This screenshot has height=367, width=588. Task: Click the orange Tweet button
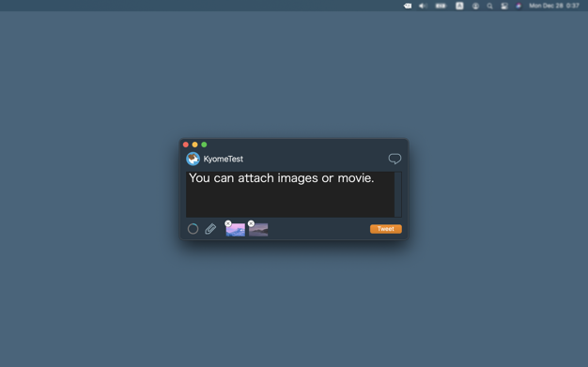click(386, 229)
